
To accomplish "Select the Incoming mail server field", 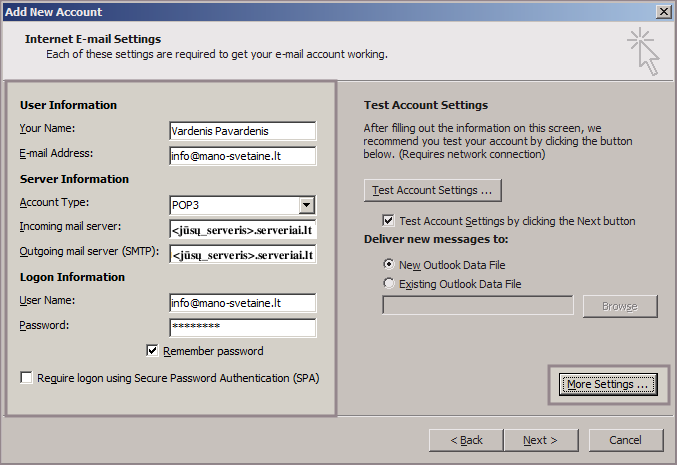I will click(242, 230).
